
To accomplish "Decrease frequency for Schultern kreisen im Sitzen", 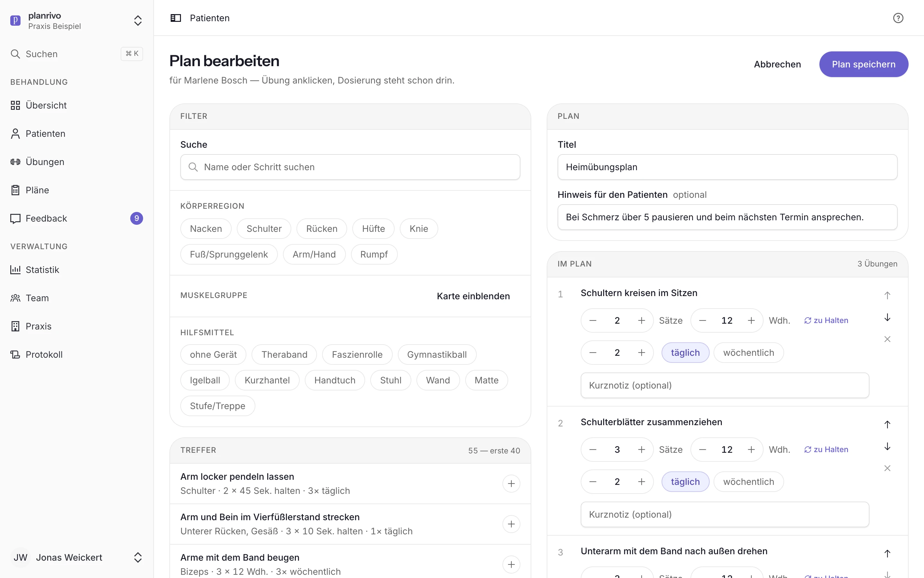I will pyautogui.click(x=593, y=353).
